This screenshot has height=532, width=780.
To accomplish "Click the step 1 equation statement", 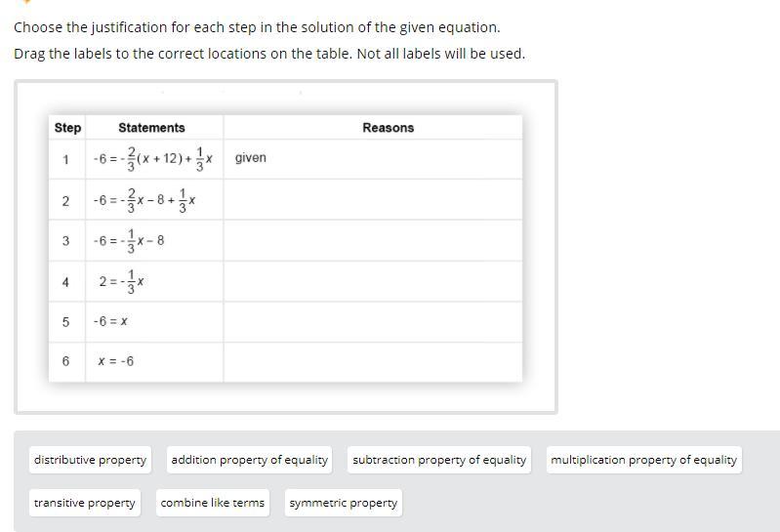I will coord(153,158).
